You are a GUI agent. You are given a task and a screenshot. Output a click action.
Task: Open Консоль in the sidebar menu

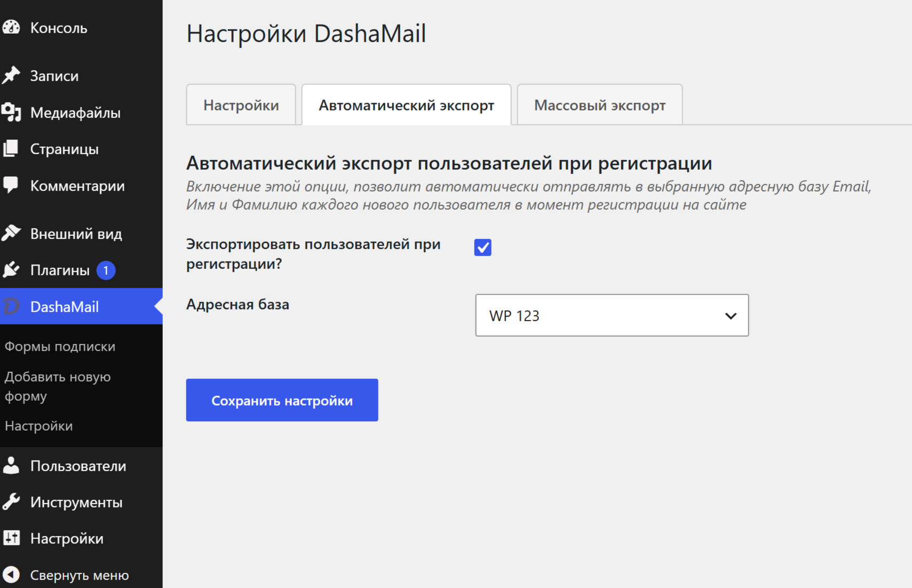point(81,28)
